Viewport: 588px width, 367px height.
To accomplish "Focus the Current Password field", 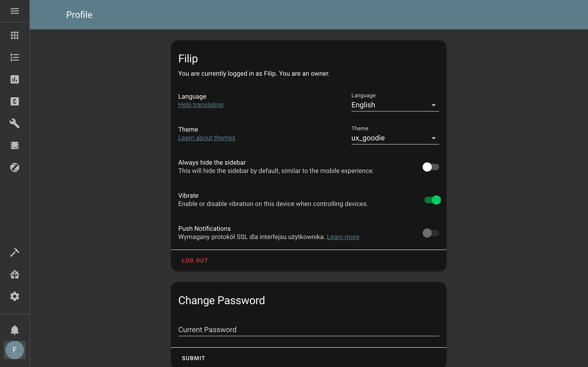I will click(308, 330).
